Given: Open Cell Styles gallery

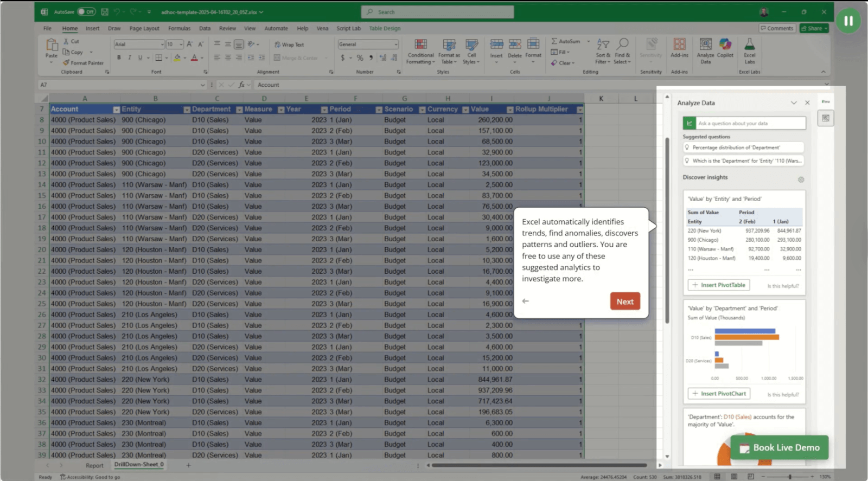Looking at the screenshot, I should tap(471, 52).
